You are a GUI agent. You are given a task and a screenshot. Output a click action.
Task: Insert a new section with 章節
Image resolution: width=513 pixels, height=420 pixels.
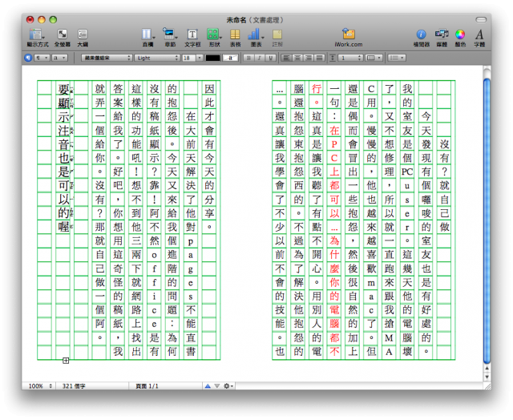[x=170, y=38]
